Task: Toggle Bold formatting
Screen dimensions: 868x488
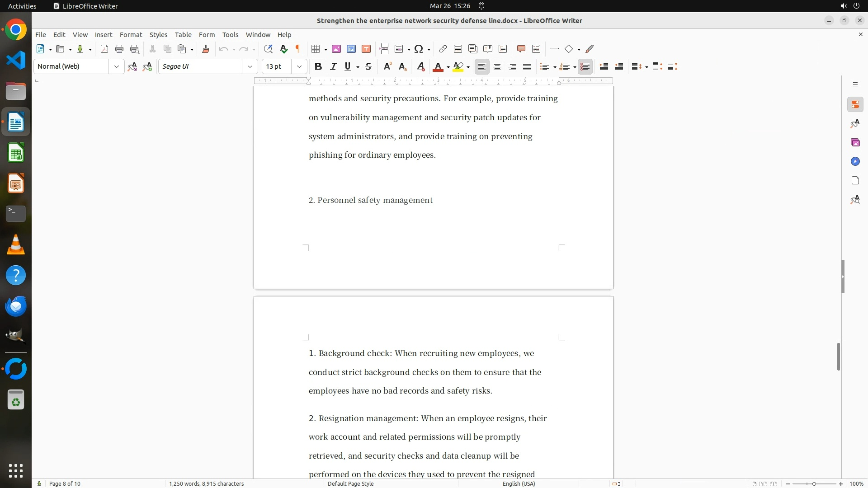Action: coord(318,67)
